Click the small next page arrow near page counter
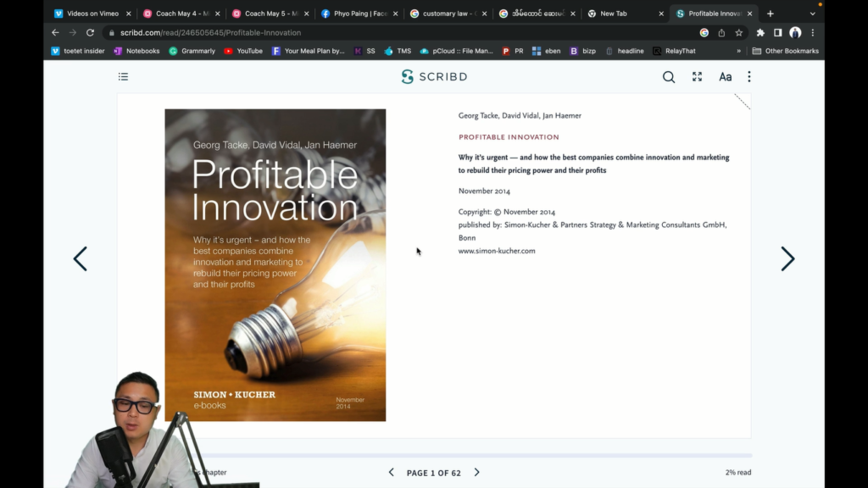 476,473
